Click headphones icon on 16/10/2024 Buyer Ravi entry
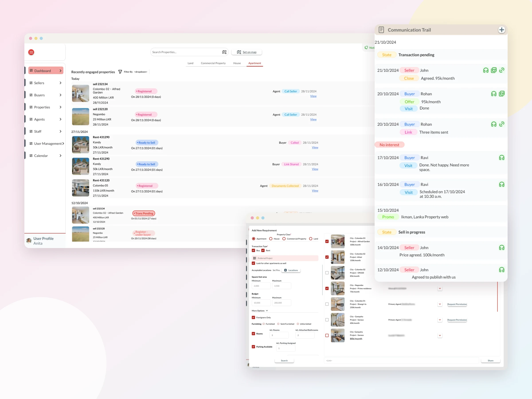The image size is (532, 399). click(502, 184)
